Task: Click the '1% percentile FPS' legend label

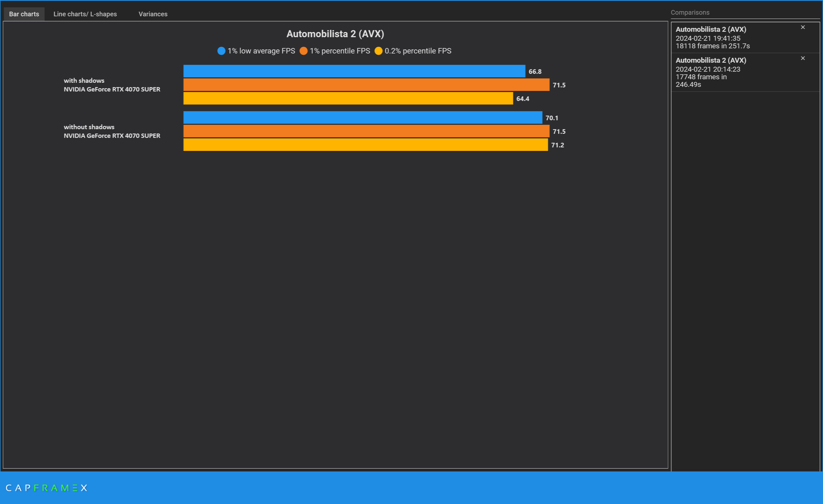Action: coord(340,51)
